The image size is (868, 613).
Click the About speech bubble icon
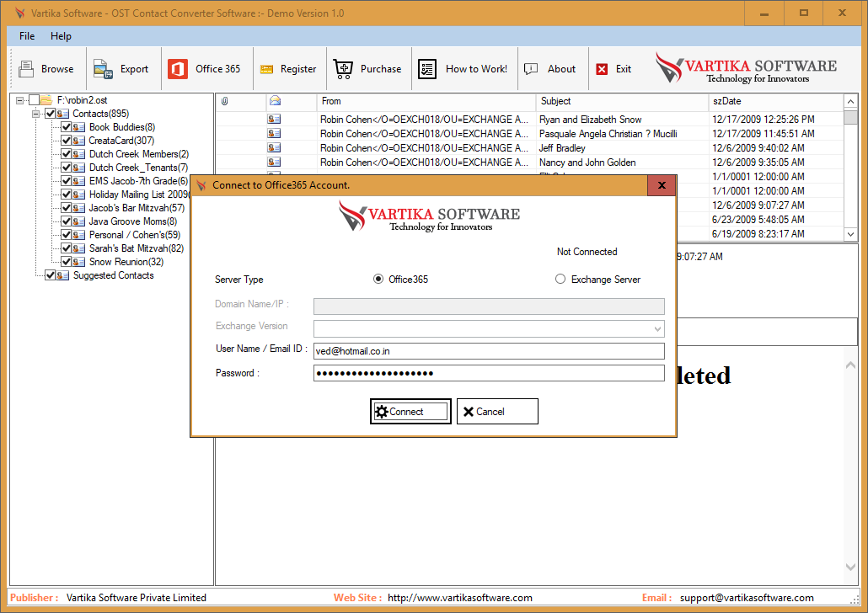click(x=531, y=68)
